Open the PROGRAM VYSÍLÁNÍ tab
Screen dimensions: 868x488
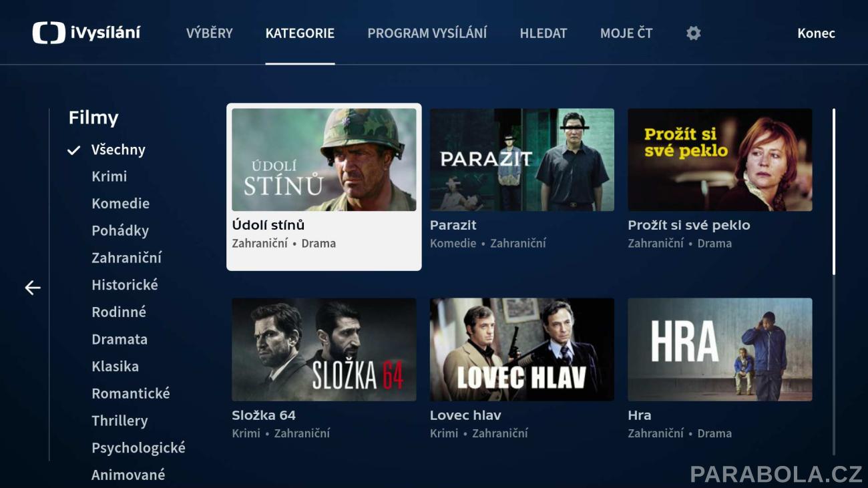click(x=427, y=33)
